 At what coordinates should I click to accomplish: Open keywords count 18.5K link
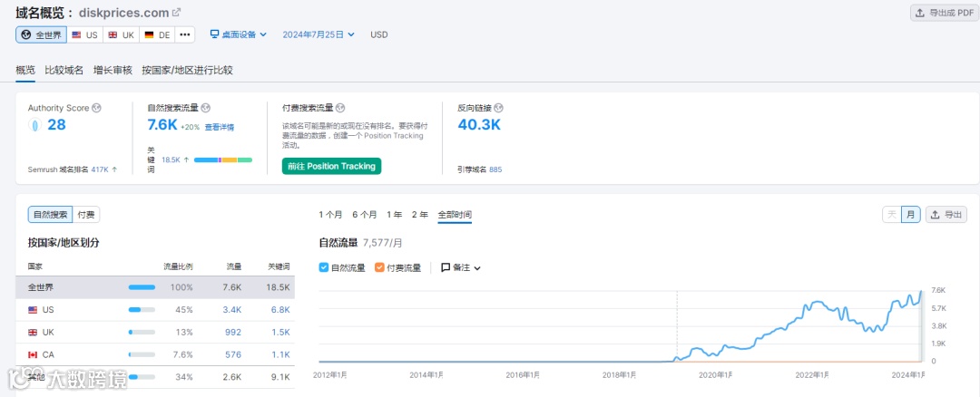coord(171,160)
